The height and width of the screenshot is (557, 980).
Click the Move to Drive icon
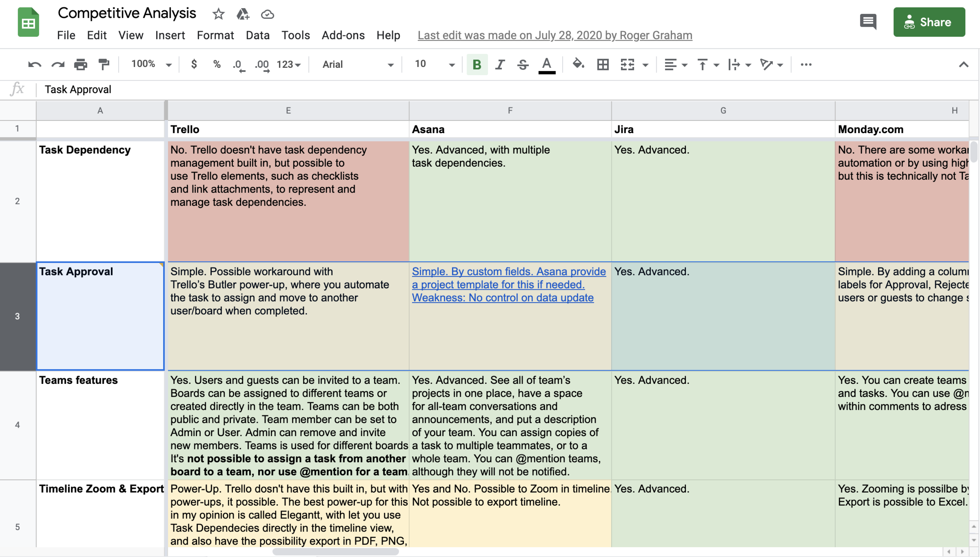(243, 14)
